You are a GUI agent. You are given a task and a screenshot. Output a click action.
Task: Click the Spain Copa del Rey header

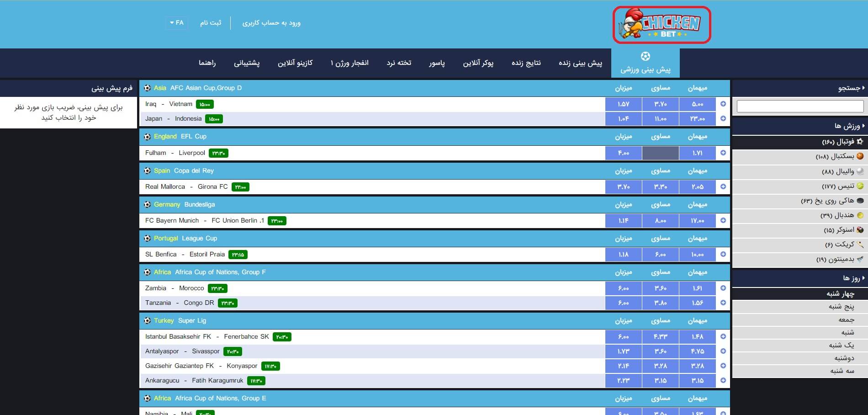pyautogui.click(x=434, y=170)
